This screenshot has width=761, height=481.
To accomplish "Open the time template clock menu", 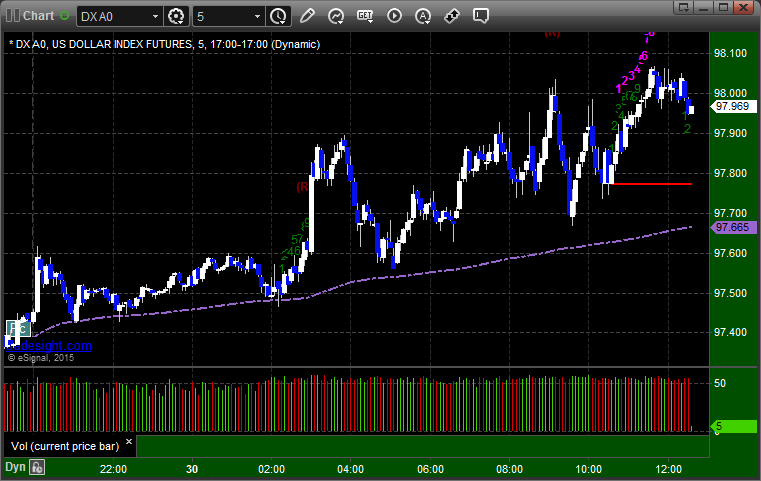I will [279, 17].
